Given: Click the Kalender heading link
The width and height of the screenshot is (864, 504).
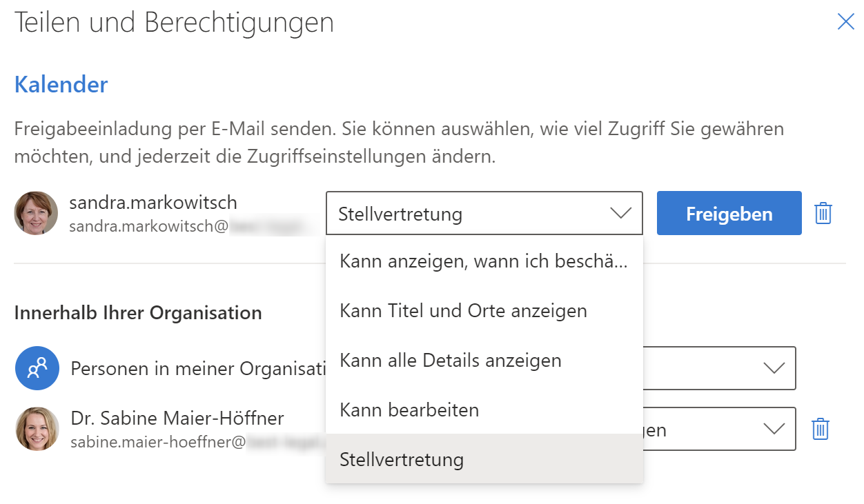Looking at the screenshot, I should (x=61, y=85).
